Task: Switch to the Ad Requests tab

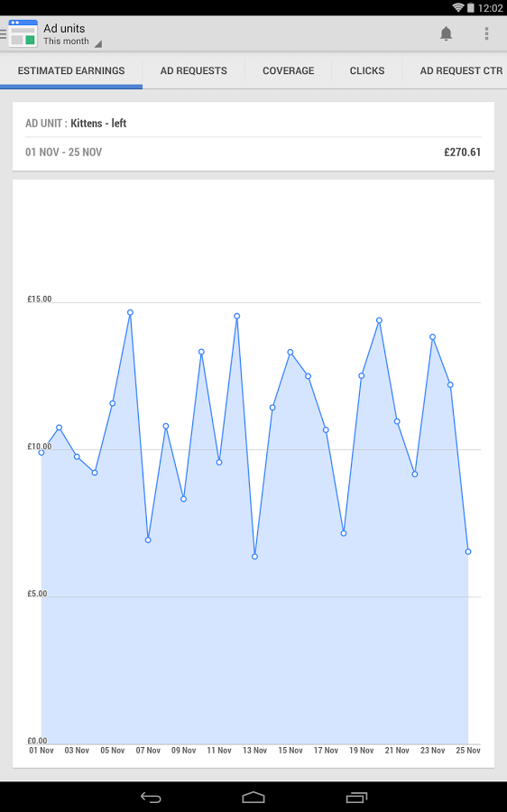Action: [194, 70]
